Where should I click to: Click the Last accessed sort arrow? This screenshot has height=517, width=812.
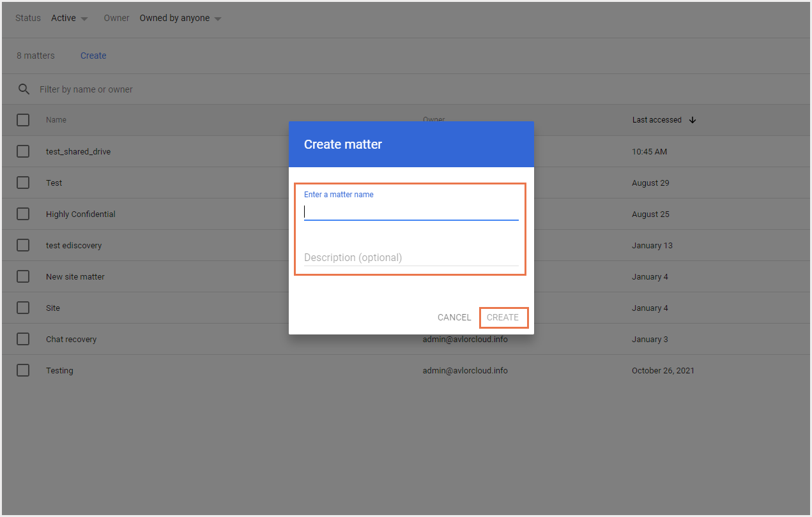[x=693, y=120]
